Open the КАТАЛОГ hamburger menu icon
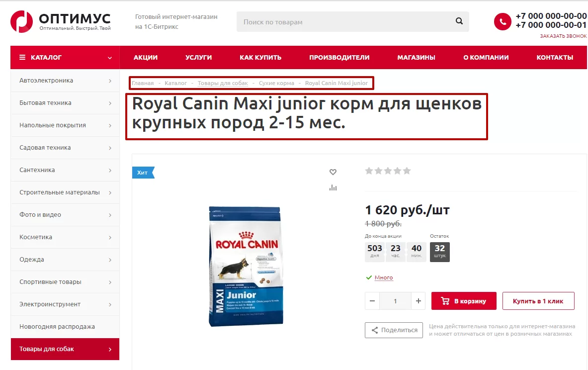The width and height of the screenshot is (588, 370). [22, 57]
